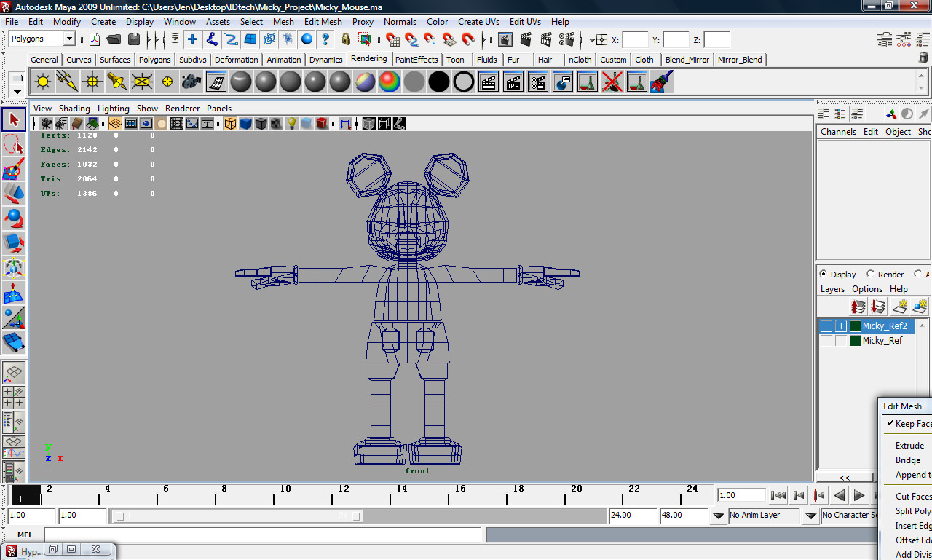Open the Edit Mesh menu
This screenshot has height=560, width=932.
[323, 22]
